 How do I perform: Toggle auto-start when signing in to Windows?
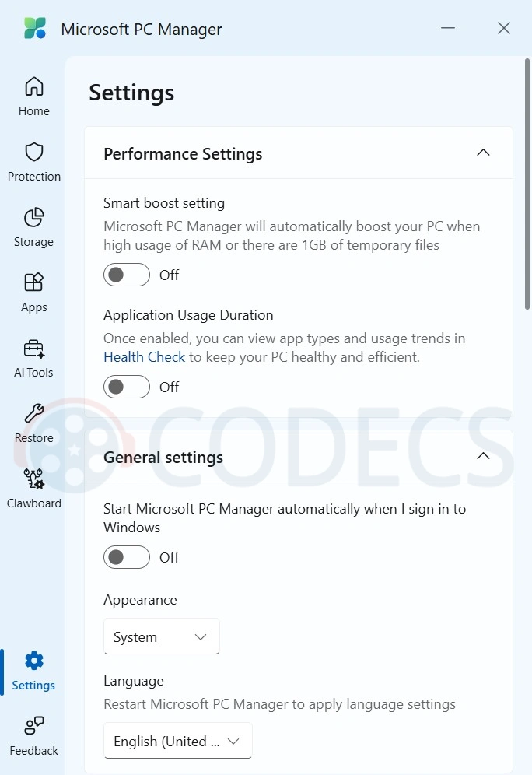pyautogui.click(x=127, y=558)
